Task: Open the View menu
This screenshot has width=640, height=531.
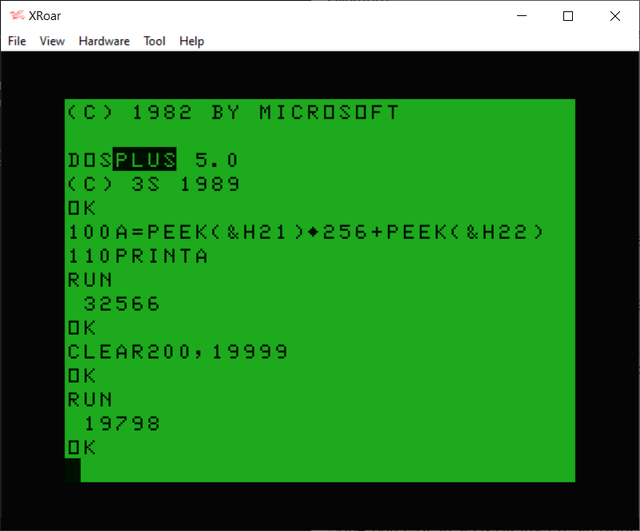Action: pos(52,41)
